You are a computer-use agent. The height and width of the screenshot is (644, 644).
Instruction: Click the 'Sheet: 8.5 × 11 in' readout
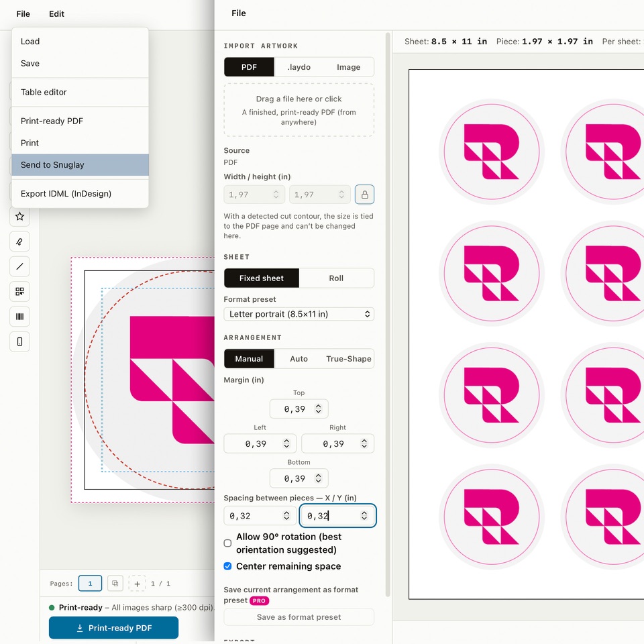pyautogui.click(x=445, y=42)
